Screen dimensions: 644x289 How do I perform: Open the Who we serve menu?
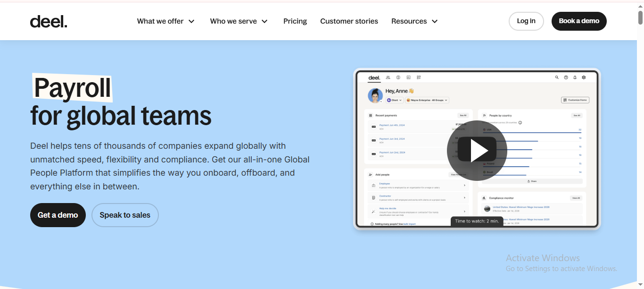(239, 21)
